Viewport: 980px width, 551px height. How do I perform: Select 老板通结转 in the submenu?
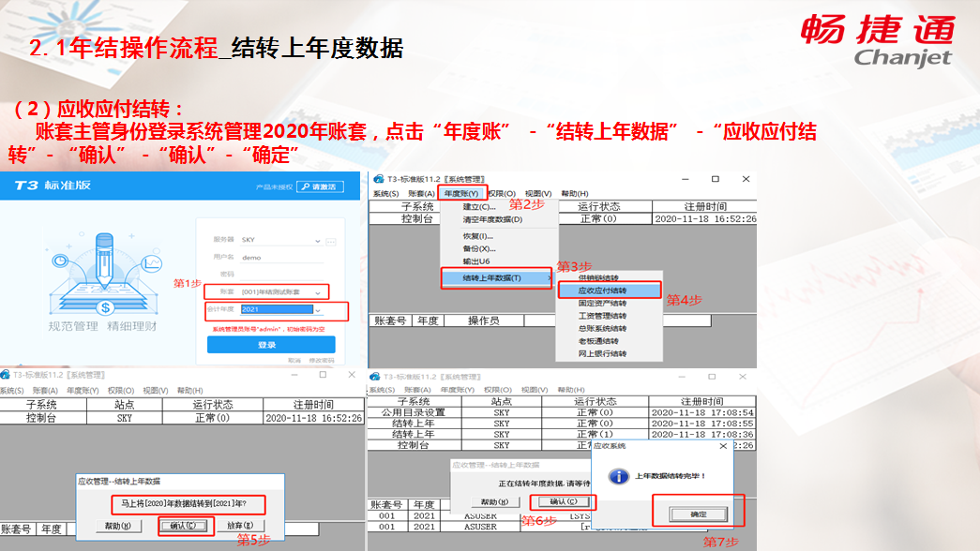[x=598, y=341]
